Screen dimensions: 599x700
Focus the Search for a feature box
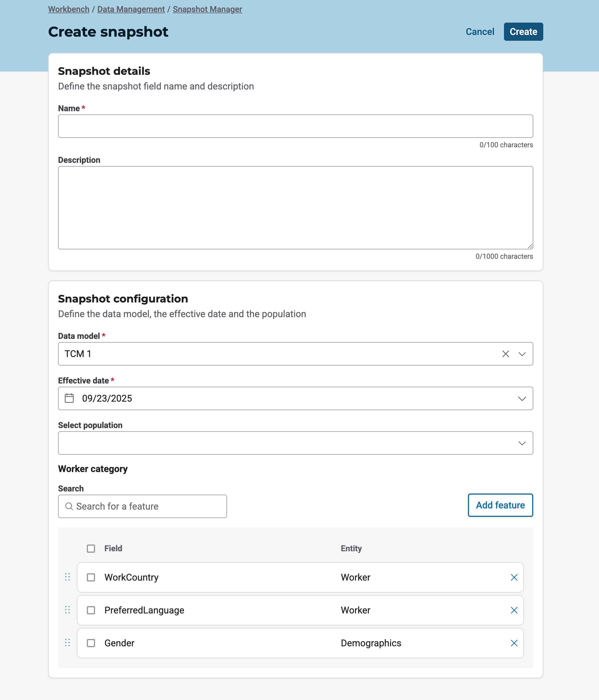coord(142,506)
